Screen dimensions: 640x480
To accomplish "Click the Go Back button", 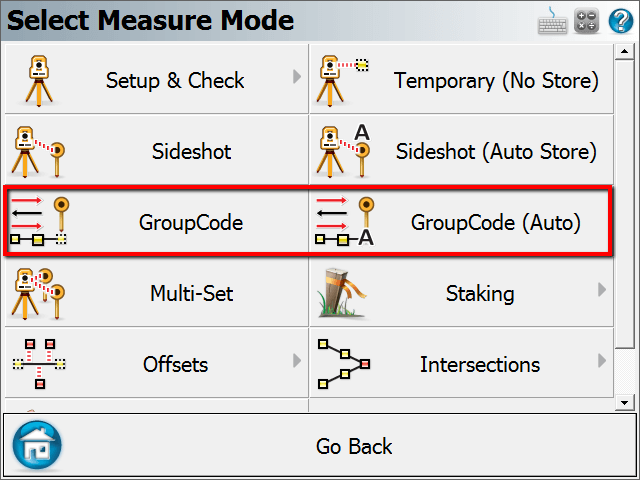I will point(320,446).
